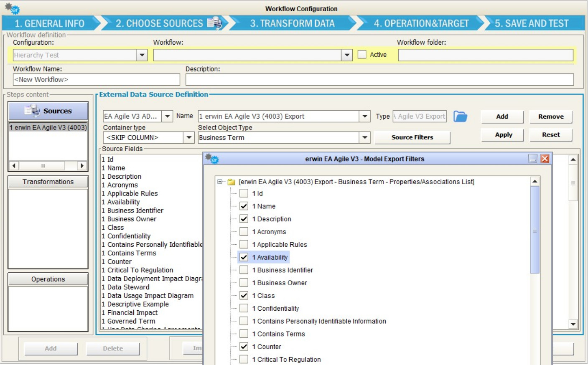Check the 1 Acronyms filter checkbox
Viewport: 588px width, 365px height.
244,232
